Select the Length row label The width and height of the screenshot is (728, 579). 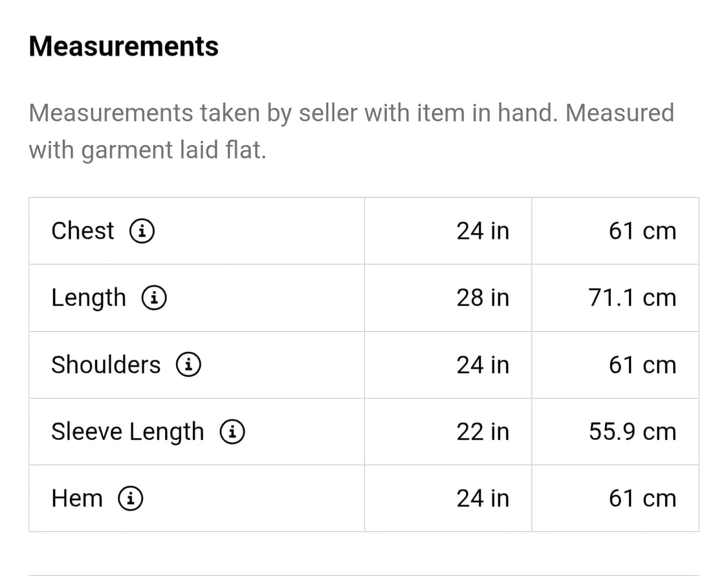pos(89,298)
